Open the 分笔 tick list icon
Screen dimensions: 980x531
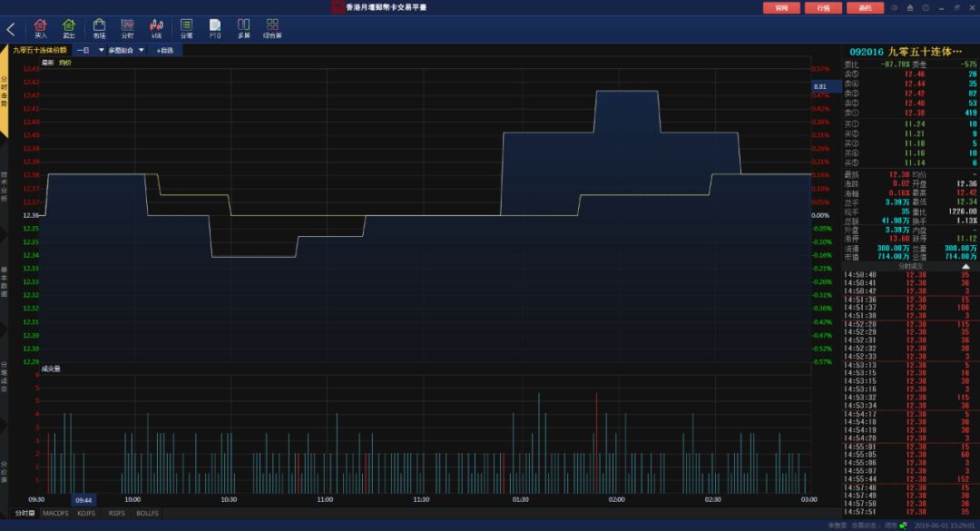[x=186, y=29]
